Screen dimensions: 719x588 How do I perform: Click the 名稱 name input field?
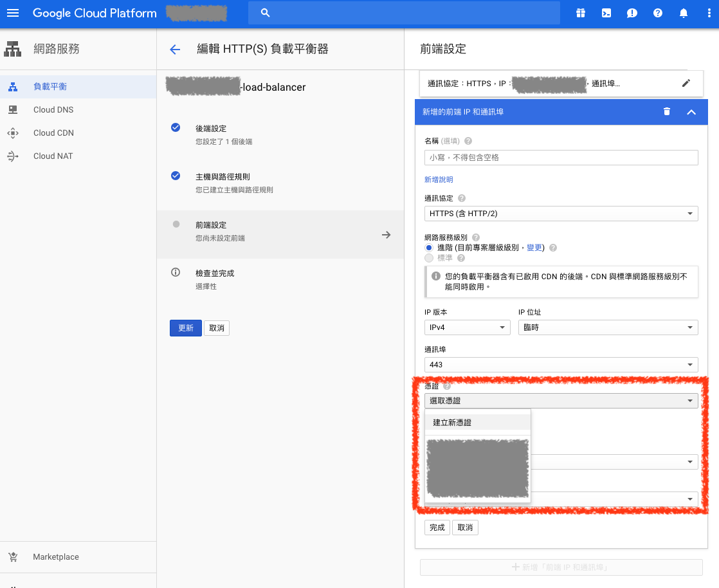point(561,158)
